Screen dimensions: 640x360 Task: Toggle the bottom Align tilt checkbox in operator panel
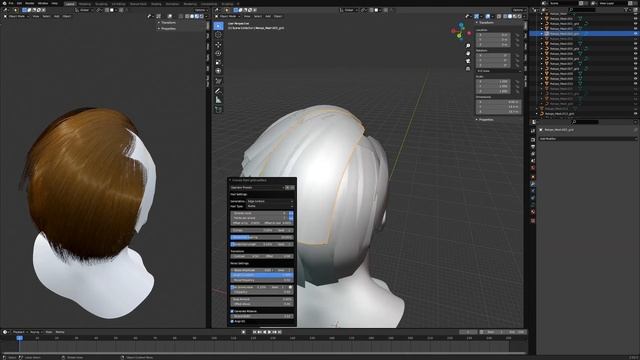click(x=232, y=321)
